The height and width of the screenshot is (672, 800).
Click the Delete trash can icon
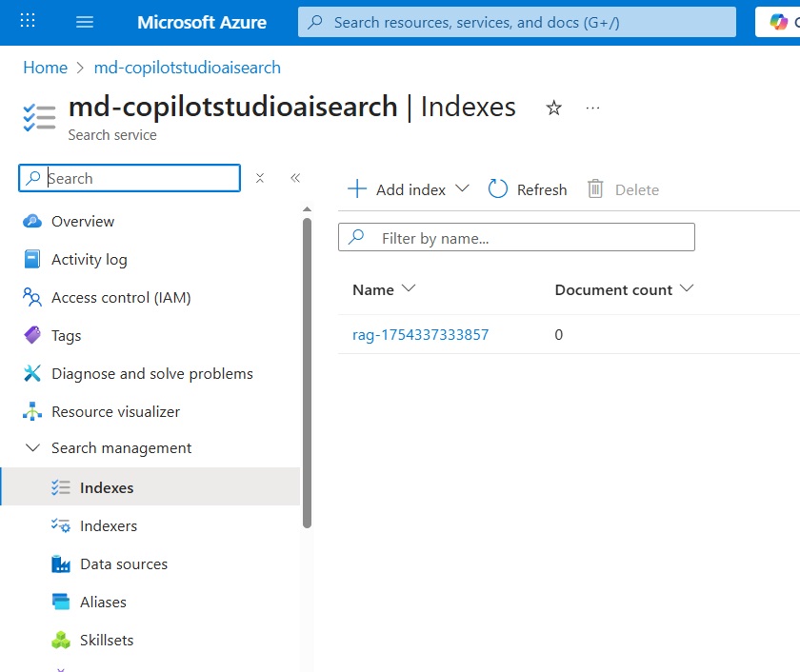point(595,189)
